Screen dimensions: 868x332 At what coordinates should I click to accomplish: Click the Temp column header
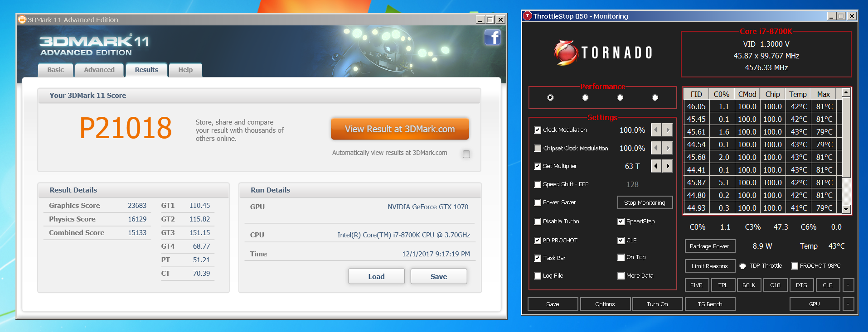tap(798, 94)
